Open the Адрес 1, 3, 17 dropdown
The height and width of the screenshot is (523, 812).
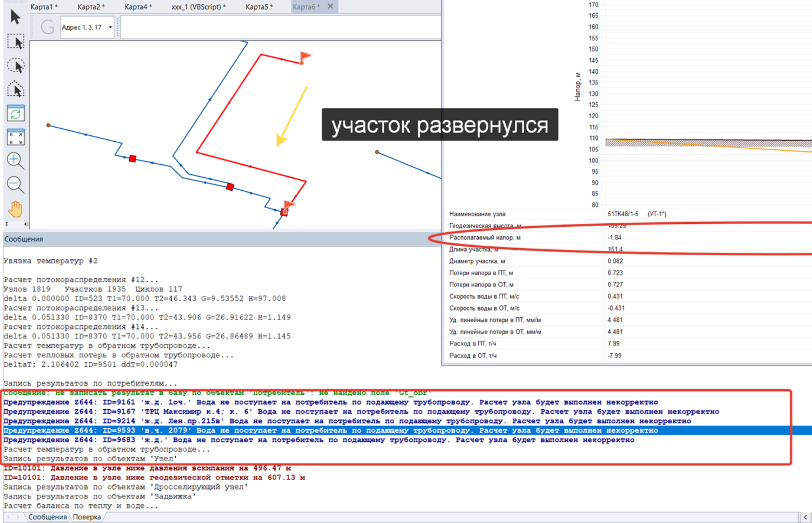(x=110, y=27)
